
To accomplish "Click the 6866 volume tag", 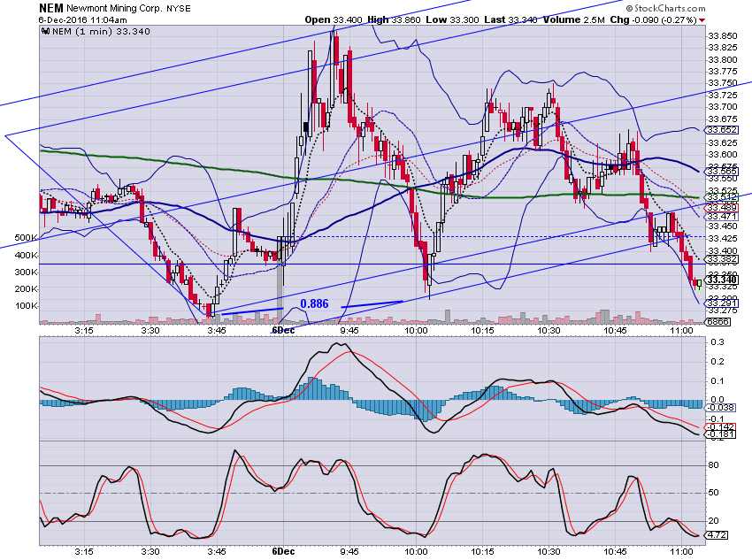I will click(x=718, y=322).
